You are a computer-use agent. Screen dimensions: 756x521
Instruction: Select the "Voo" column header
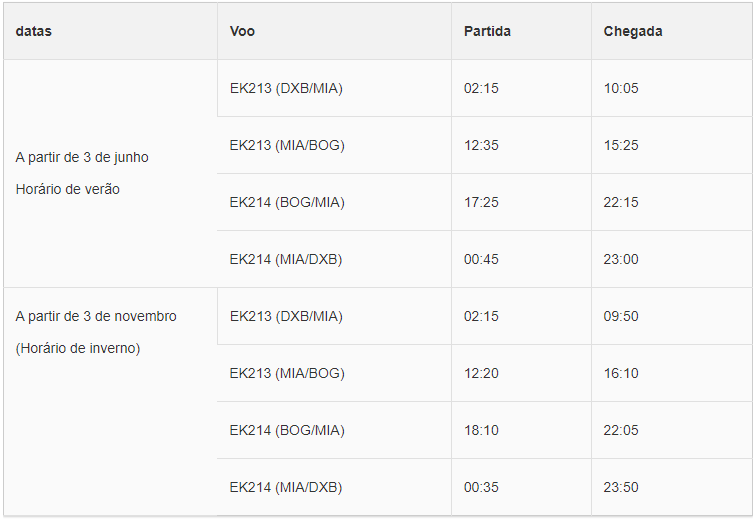click(x=242, y=31)
